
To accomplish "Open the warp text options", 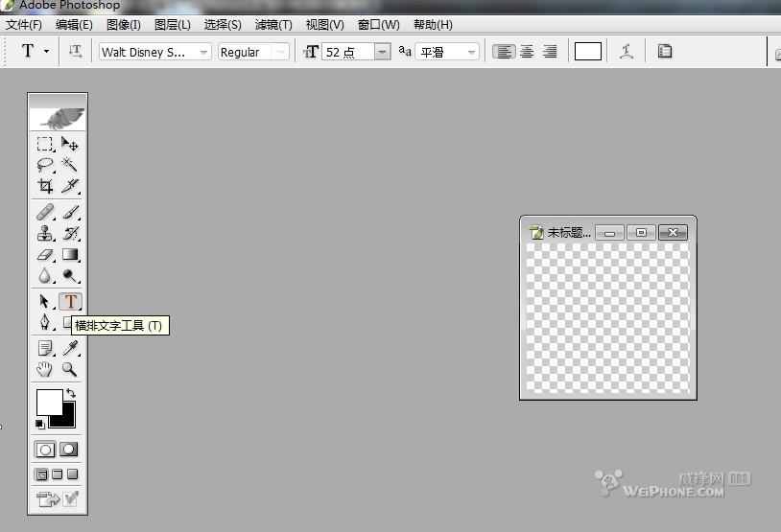I will tap(627, 52).
